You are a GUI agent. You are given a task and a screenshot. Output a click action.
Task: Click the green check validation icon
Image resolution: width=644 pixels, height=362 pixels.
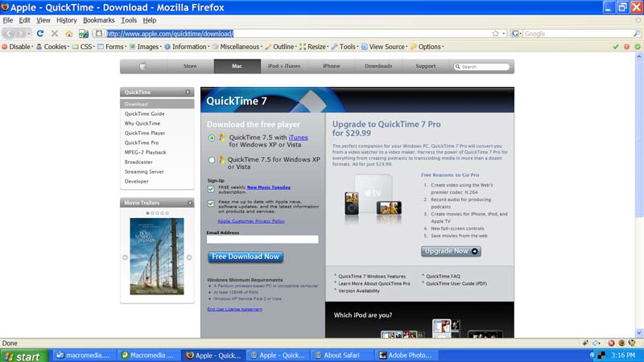coord(615,47)
